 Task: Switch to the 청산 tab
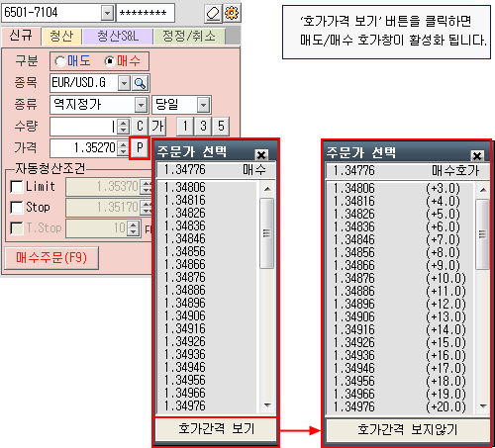pyautogui.click(x=61, y=36)
